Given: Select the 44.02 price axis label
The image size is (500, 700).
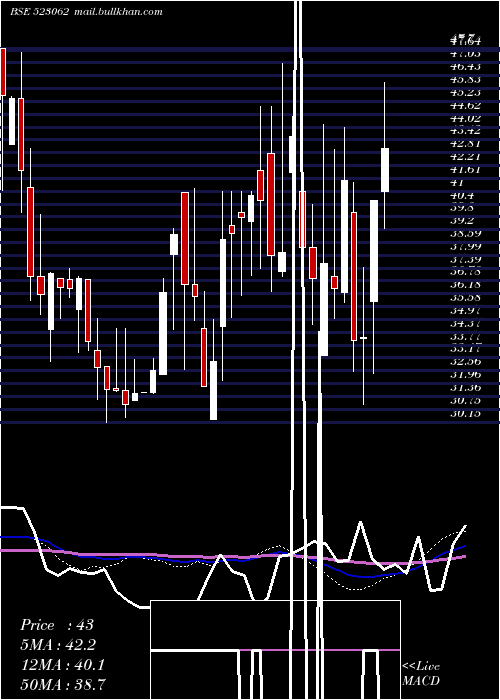Looking at the screenshot, I should (x=465, y=118).
